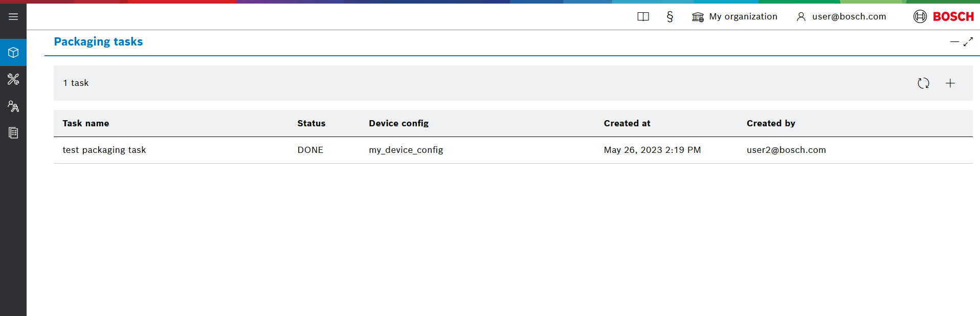The height and width of the screenshot is (316, 980).
Task: Click the Bosch logo
Action: pyautogui.click(x=944, y=17)
